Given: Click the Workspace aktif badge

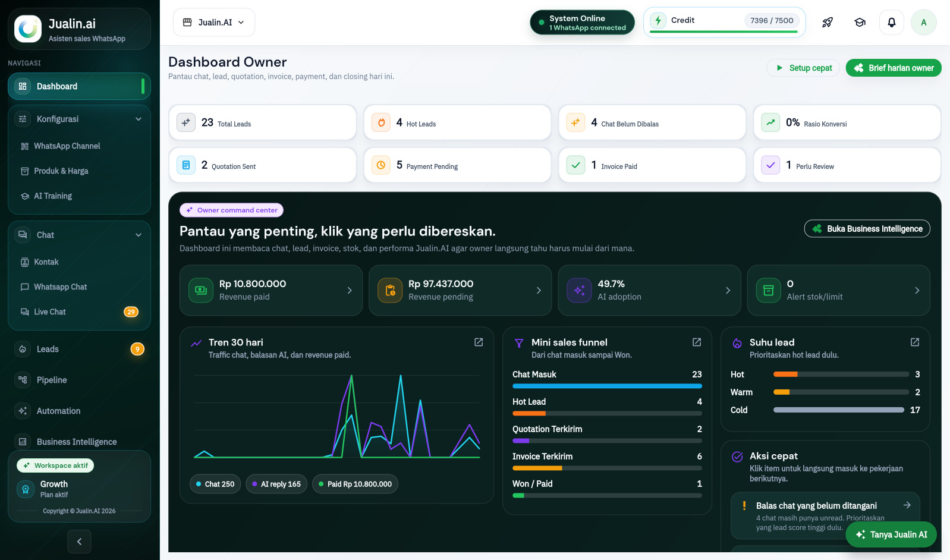Looking at the screenshot, I should (x=55, y=465).
